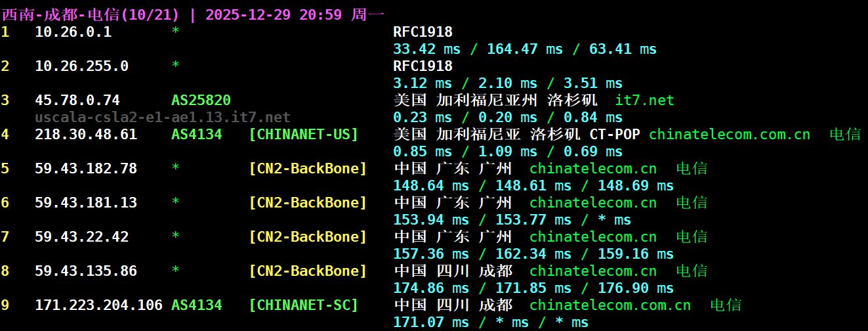868x331 pixels.
Task: Select IP address 59.43.135.86
Action: coord(86,271)
